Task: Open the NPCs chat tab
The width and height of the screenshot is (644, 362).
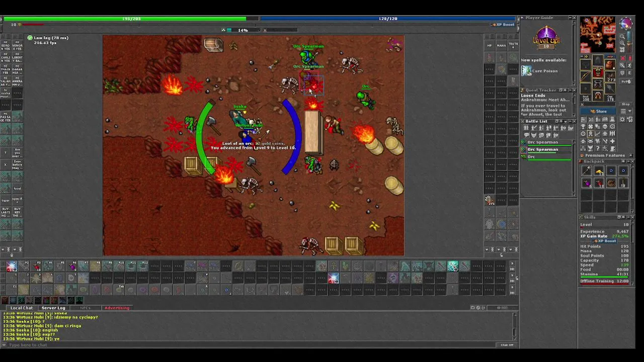Action: point(86,308)
